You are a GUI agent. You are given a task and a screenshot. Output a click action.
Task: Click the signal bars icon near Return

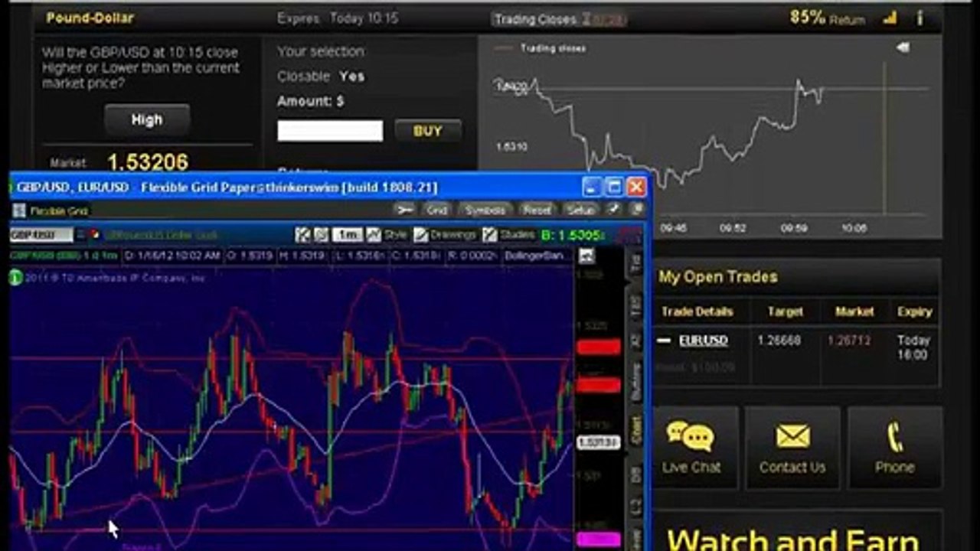click(890, 18)
